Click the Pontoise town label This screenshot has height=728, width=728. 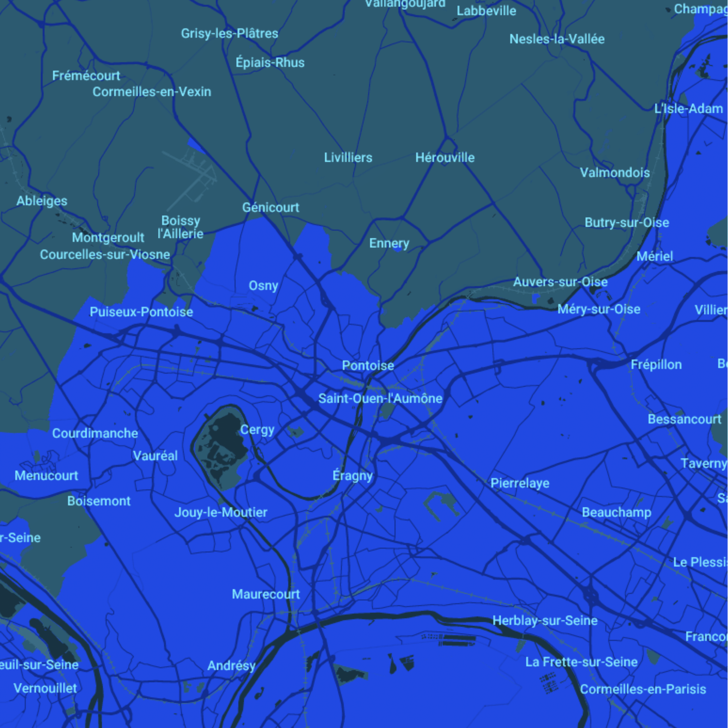pos(368,365)
